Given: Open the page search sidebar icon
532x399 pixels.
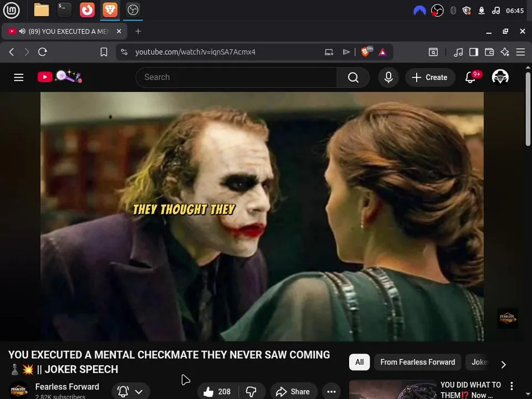Looking at the screenshot, I should (x=433, y=52).
